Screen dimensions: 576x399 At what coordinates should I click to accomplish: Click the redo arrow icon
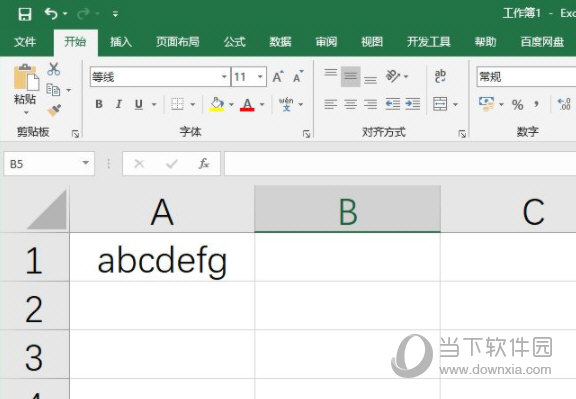pos(83,14)
